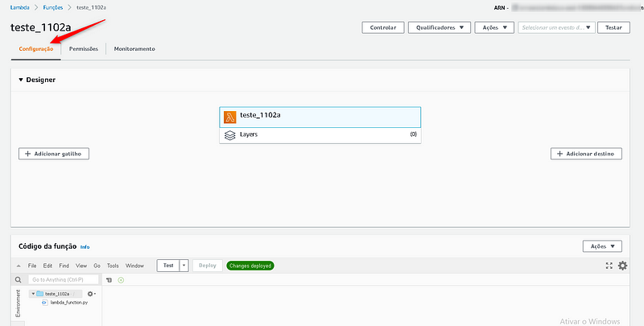Click the Layers stack icon

230,135
